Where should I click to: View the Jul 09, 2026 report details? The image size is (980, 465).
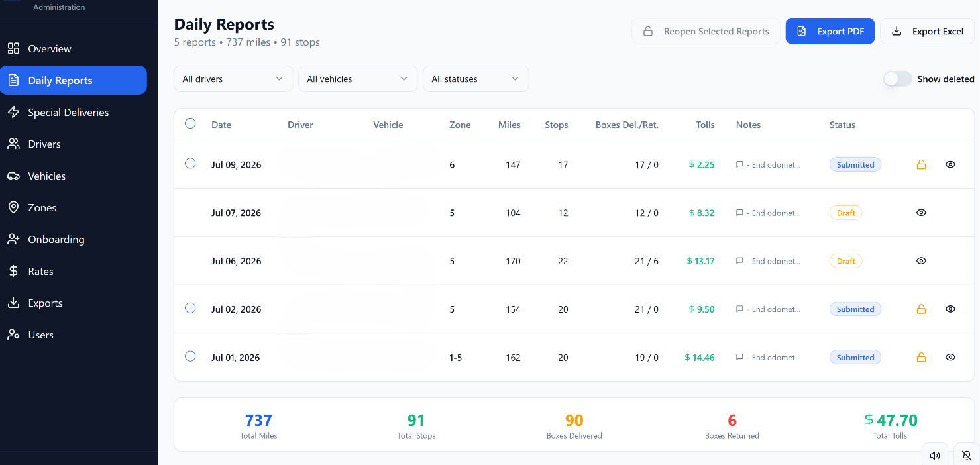(x=950, y=164)
